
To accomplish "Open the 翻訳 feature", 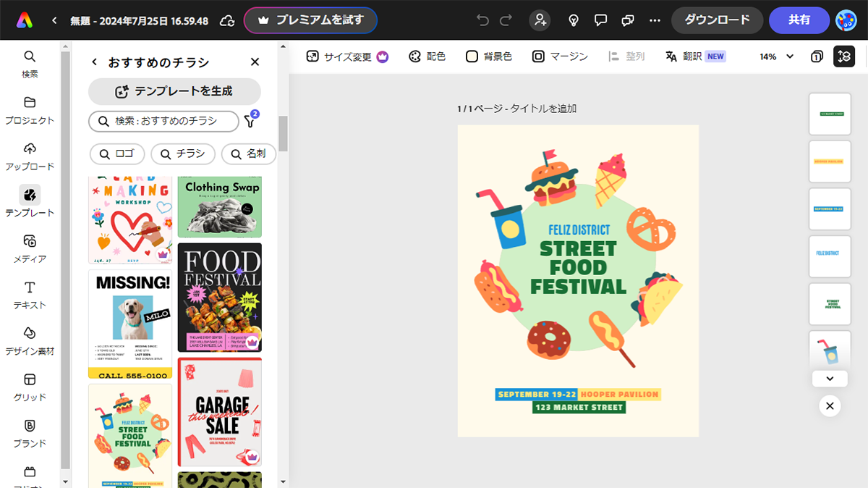I will coord(686,55).
